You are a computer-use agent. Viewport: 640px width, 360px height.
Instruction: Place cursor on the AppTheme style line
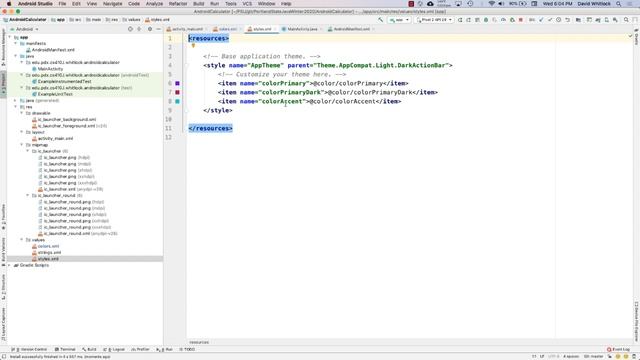click(328, 65)
